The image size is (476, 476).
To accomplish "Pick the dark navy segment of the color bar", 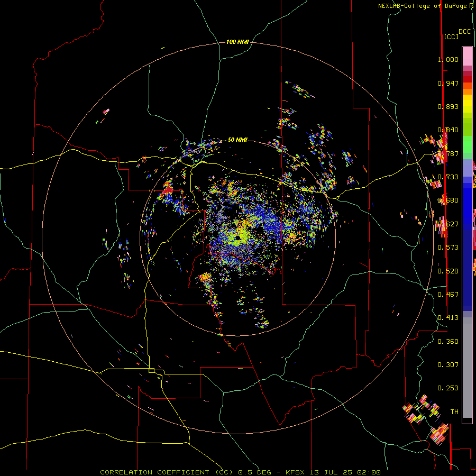I will (467, 270).
